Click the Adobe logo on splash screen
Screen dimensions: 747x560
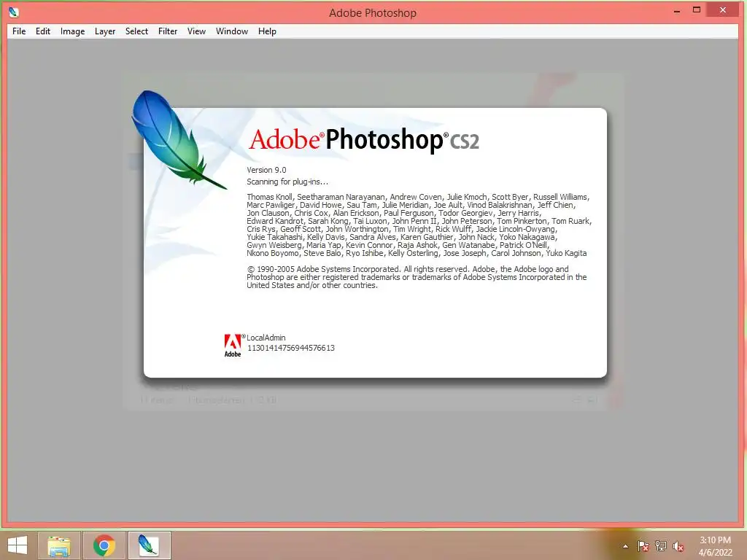(233, 345)
